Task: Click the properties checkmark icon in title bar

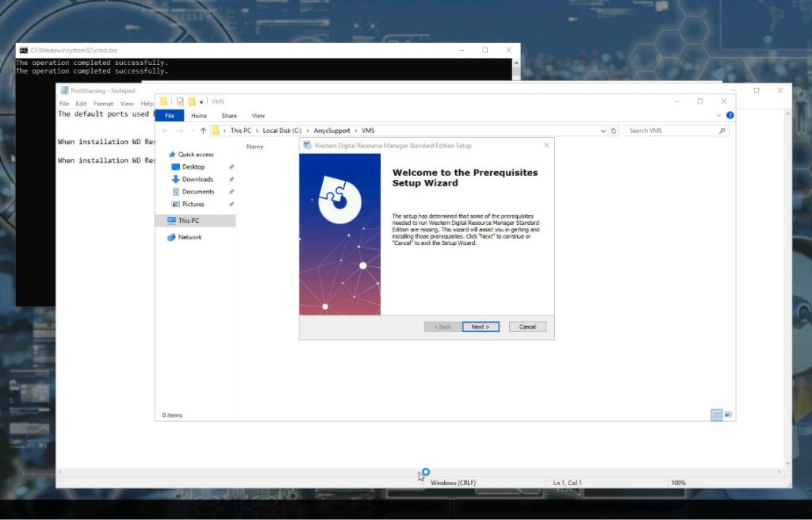Action: (x=180, y=101)
